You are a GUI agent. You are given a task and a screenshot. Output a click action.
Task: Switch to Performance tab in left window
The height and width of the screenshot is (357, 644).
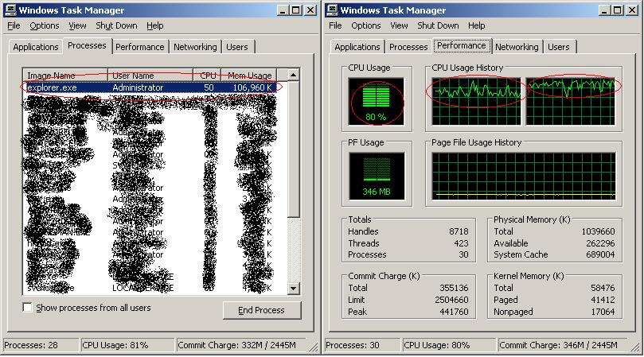pyautogui.click(x=139, y=47)
